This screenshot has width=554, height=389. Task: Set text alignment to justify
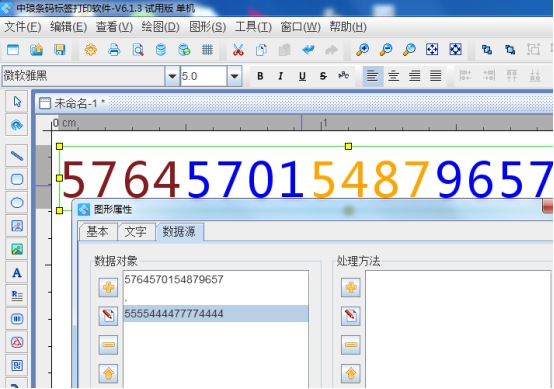436,76
